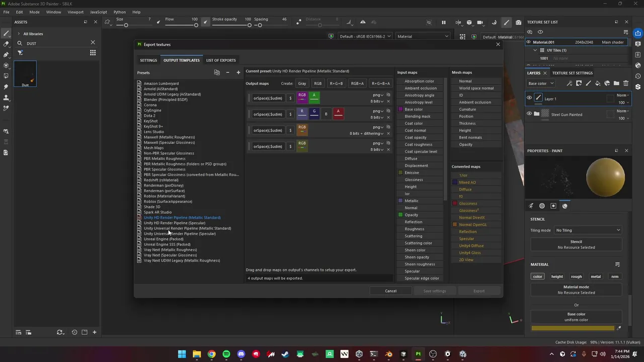644x362 pixels.
Task: Toggle visibility of Material.001 texture set
Action: [x=529, y=42]
